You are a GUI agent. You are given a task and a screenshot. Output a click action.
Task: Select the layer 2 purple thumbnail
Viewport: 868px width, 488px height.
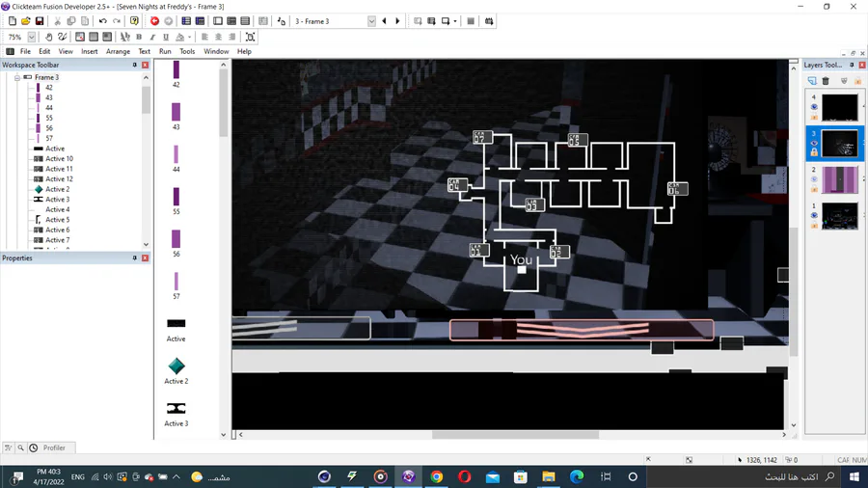pos(839,179)
